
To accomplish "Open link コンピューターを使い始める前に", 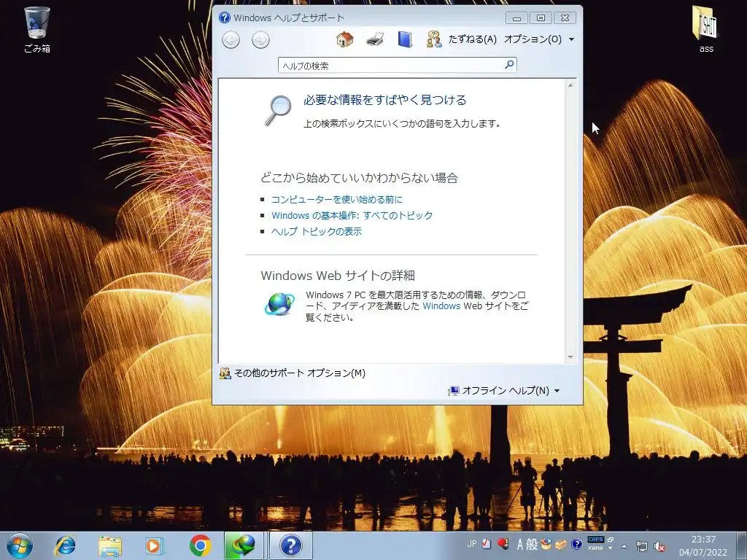I will tap(337, 200).
